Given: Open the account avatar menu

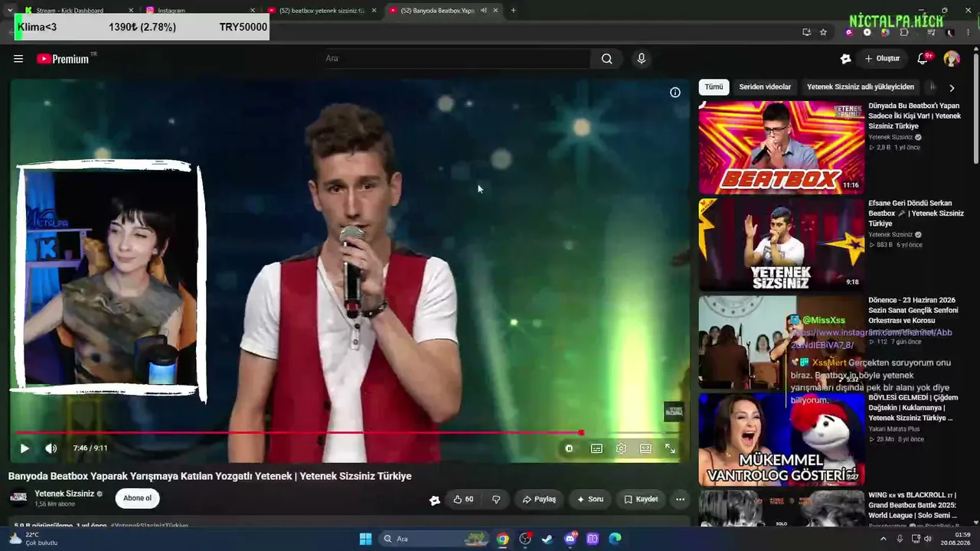Looking at the screenshot, I should click(x=952, y=59).
